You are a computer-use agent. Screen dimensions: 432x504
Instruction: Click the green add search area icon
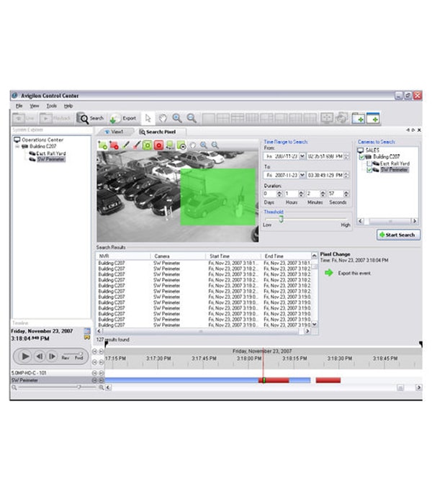click(x=102, y=145)
